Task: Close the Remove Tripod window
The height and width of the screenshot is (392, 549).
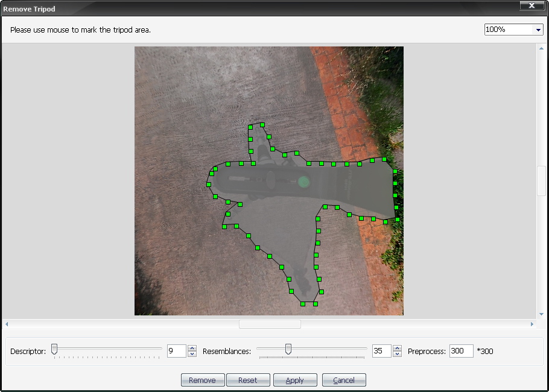Action: [532, 5]
